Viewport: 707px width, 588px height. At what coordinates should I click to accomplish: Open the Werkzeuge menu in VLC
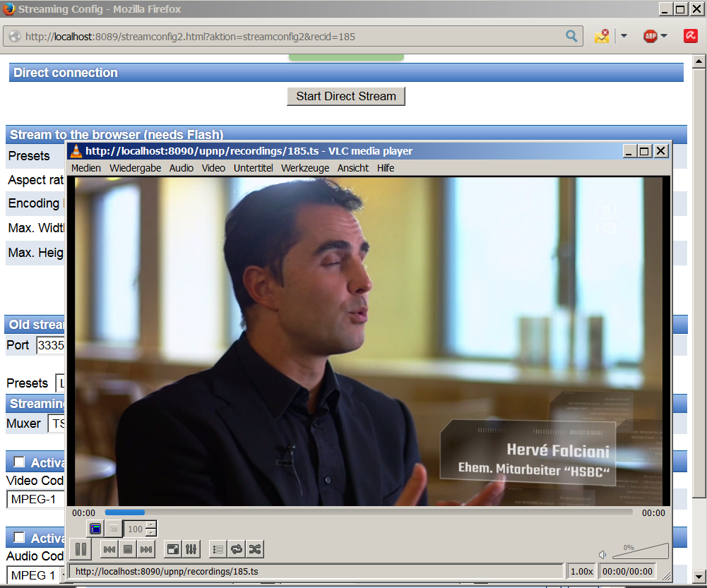coord(304,168)
